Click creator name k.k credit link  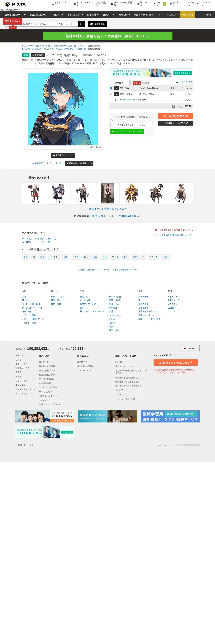(x=135, y=117)
